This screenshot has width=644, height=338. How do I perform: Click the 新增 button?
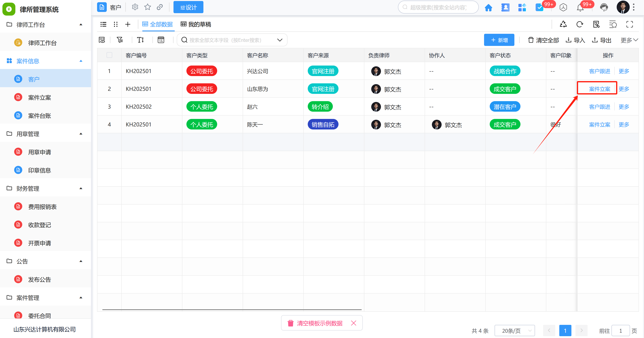click(x=499, y=40)
